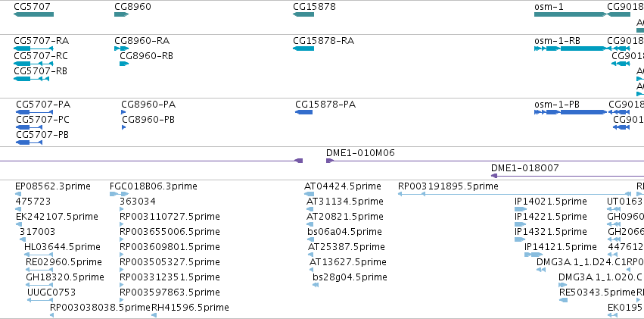Click the bs28g04.5prime feature label
The height and width of the screenshot is (319, 644).
coord(350,277)
